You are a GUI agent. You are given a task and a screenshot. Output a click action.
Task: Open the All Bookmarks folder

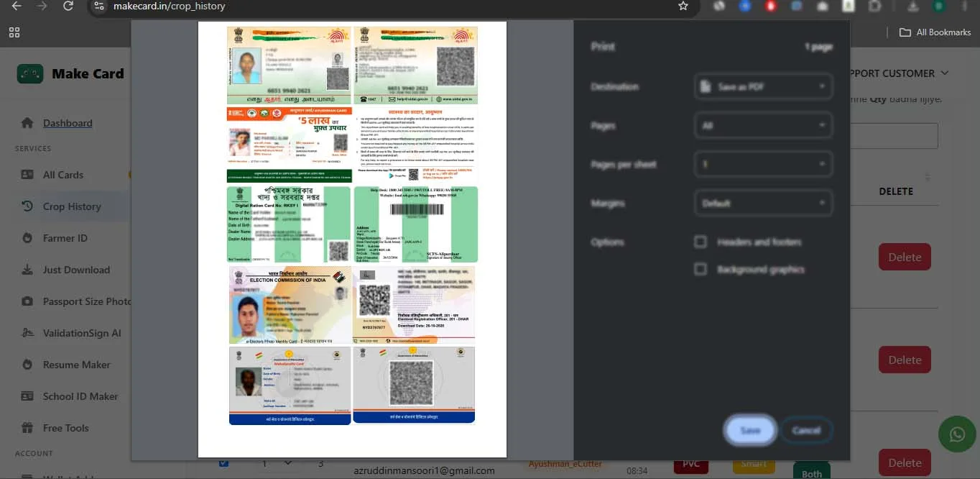click(935, 32)
